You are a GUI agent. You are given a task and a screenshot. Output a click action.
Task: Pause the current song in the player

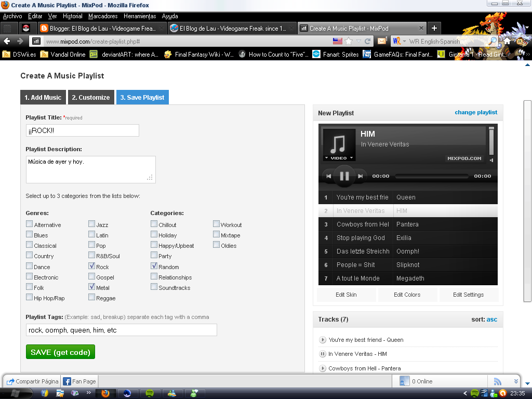344,176
